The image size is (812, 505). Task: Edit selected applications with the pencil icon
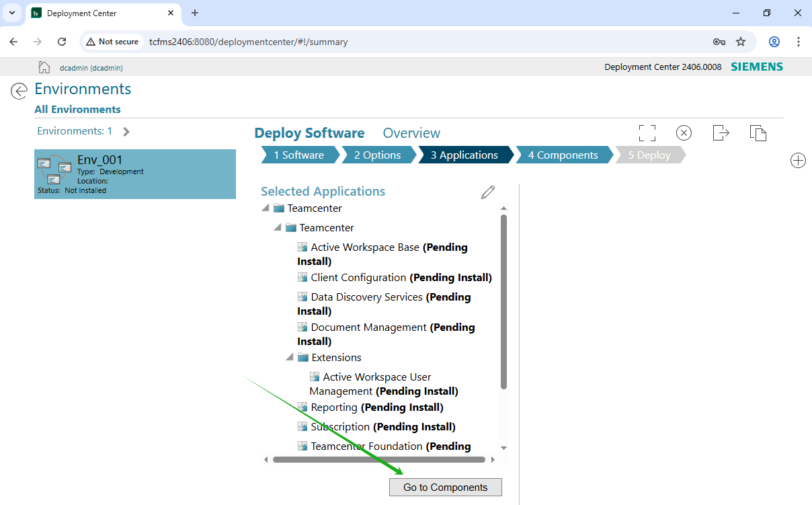[x=488, y=192]
